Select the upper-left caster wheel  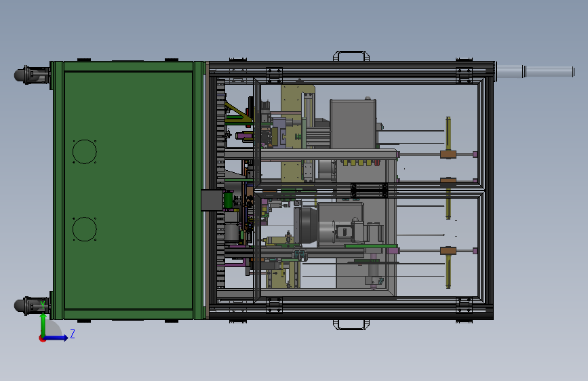(32, 75)
